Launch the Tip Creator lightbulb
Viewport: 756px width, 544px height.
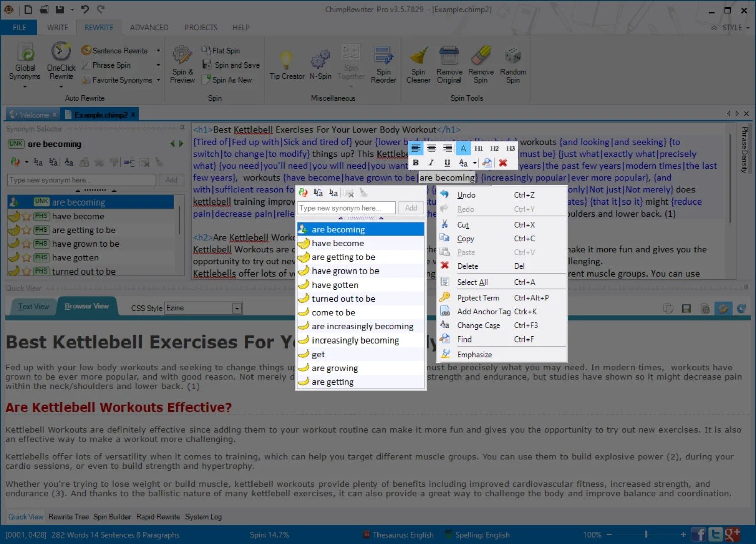[287, 60]
